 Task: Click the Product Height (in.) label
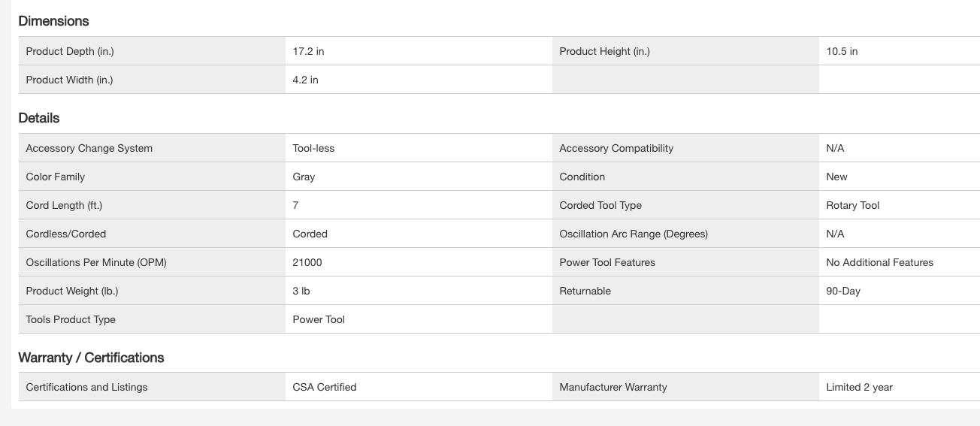click(604, 51)
